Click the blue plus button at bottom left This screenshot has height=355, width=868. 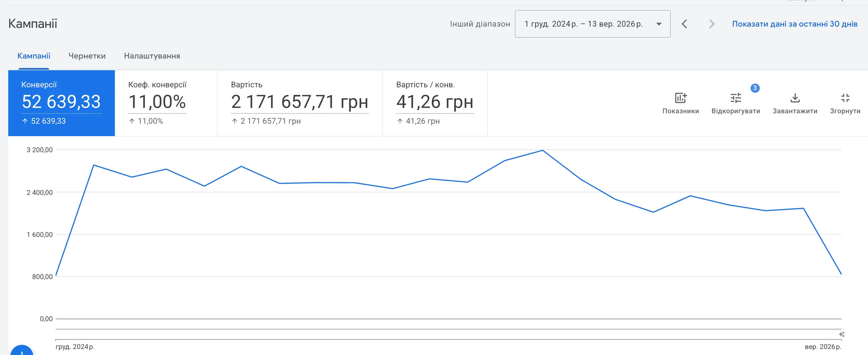point(22,351)
